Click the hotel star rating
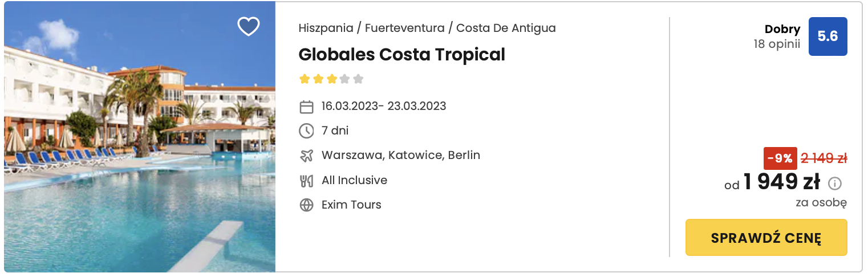The image size is (868, 277). (x=331, y=79)
